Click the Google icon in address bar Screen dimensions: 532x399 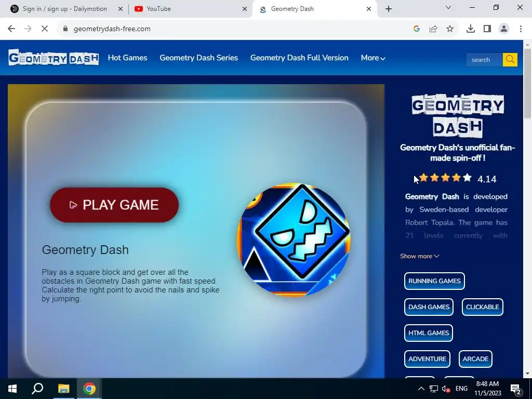pos(417,29)
